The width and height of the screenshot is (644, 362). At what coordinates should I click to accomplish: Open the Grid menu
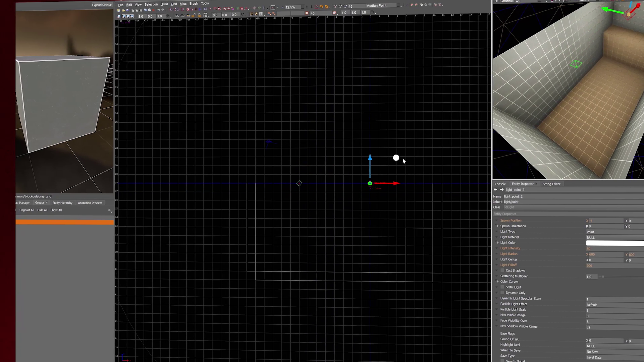coord(174,4)
